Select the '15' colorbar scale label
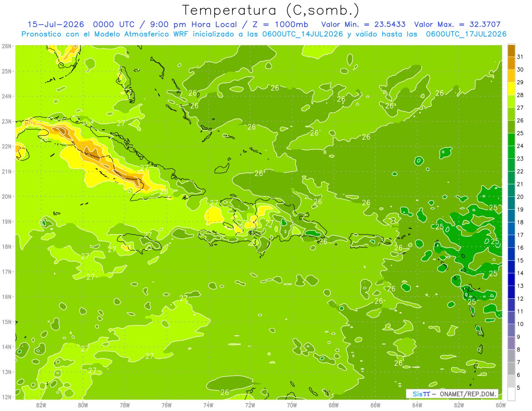The image size is (532, 411). [520, 260]
